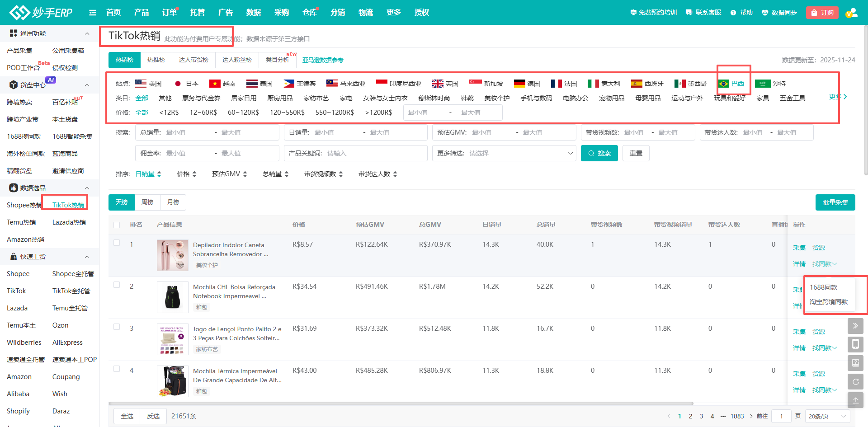Select the Japan flag site
The height and width of the screenshot is (427, 868).
(x=186, y=84)
